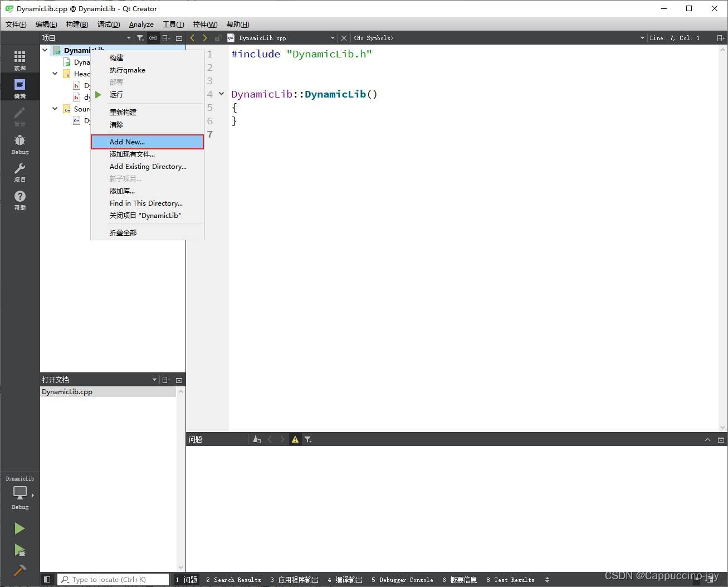Fold the DynamicLib constructor code block

click(x=221, y=94)
